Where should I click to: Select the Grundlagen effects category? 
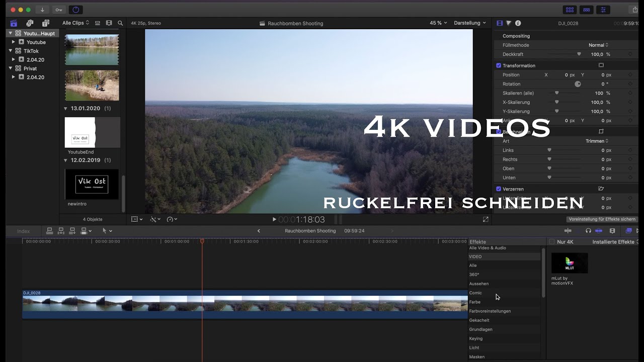pos(481,329)
